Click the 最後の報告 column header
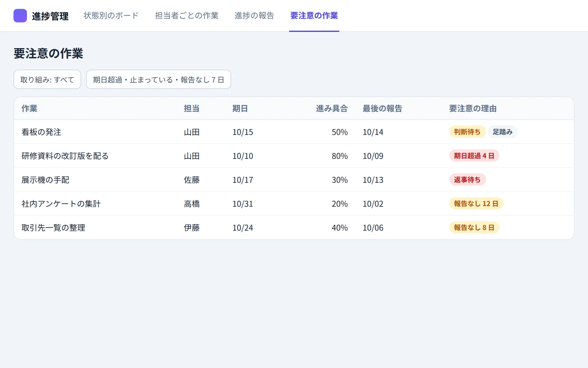 tap(382, 109)
